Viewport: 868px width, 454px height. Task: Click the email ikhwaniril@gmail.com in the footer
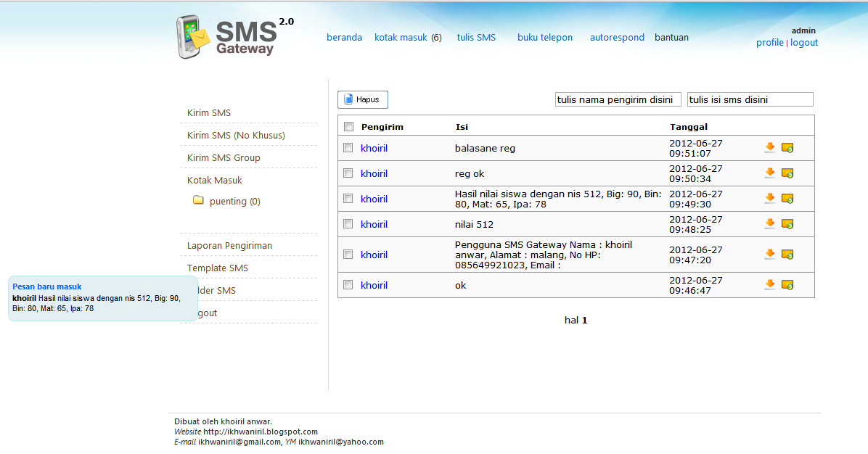[x=239, y=442]
